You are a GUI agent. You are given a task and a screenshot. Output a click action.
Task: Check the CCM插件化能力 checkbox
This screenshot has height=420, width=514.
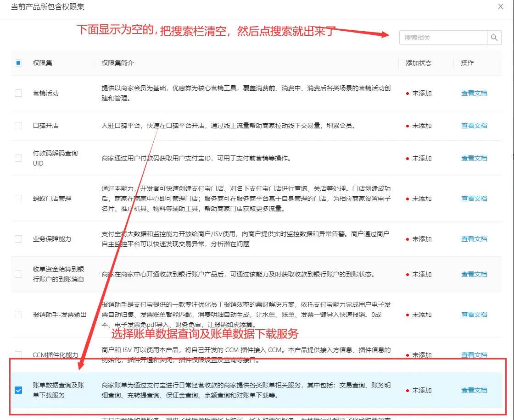pos(18,354)
